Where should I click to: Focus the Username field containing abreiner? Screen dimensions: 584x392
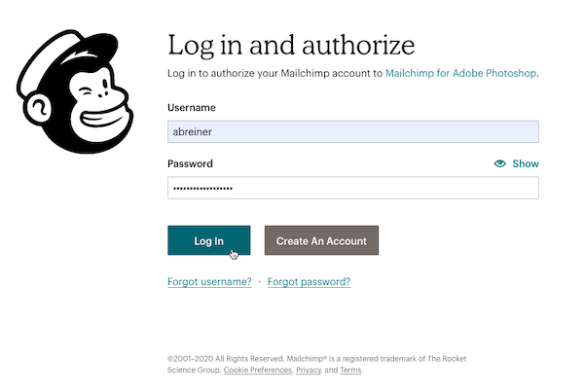click(352, 132)
